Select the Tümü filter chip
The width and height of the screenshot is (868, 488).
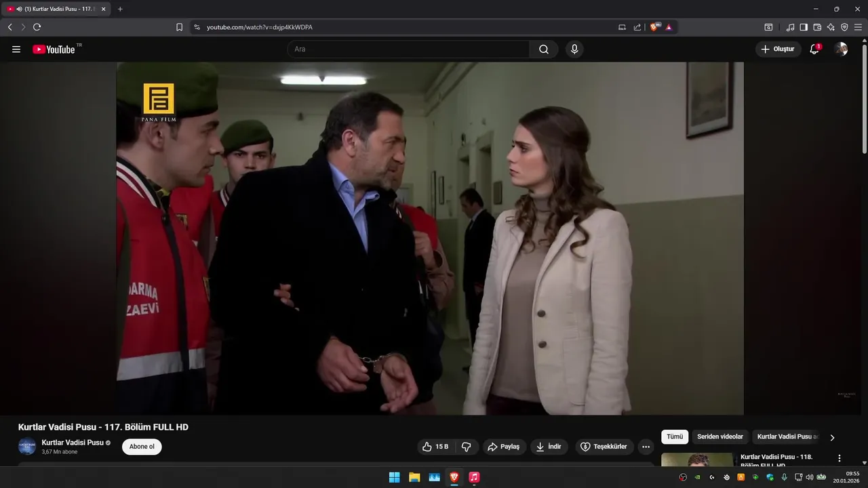click(x=675, y=437)
